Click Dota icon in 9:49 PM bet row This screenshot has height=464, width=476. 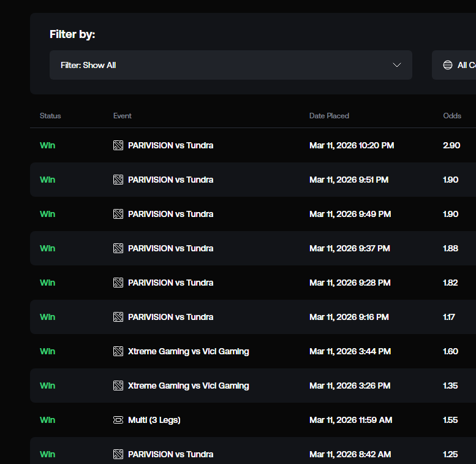(x=118, y=214)
